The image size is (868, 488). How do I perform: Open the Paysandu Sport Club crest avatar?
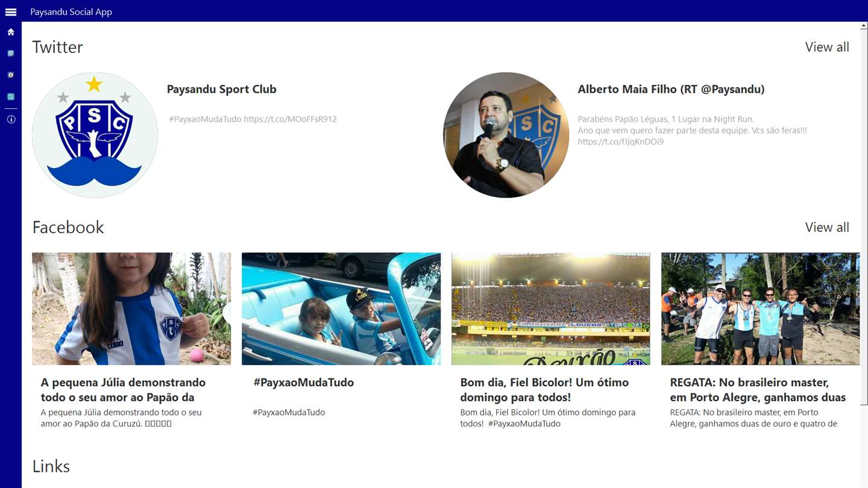point(95,135)
